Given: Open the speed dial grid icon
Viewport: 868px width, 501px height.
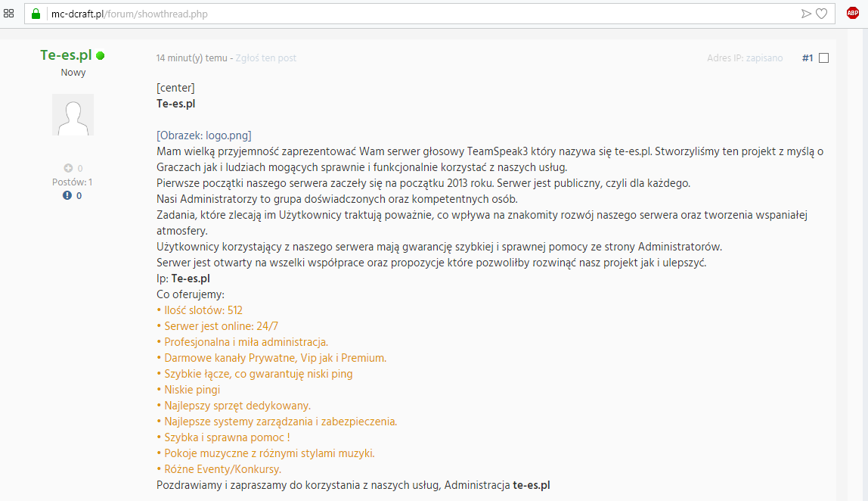Looking at the screenshot, I should click(x=8, y=14).
